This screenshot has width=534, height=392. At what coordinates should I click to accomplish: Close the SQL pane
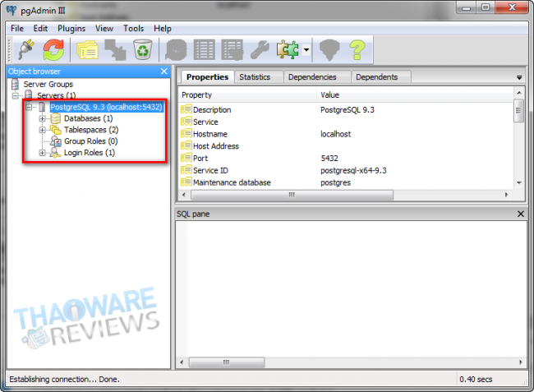(521, 214)
